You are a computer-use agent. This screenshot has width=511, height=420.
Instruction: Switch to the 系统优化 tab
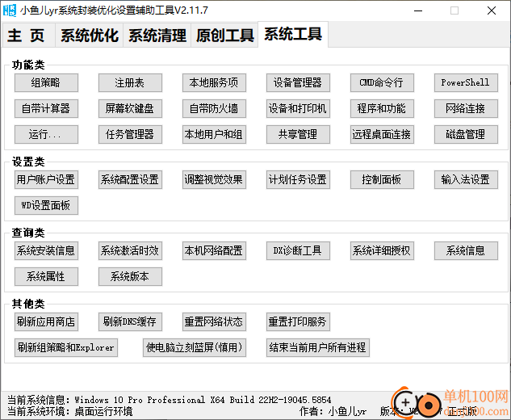(x=90, y=36)
